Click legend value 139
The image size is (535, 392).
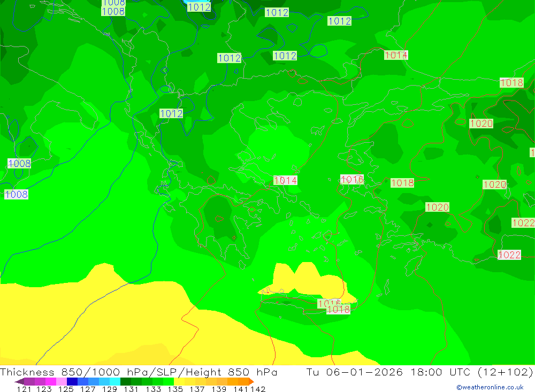pos(219,389)
